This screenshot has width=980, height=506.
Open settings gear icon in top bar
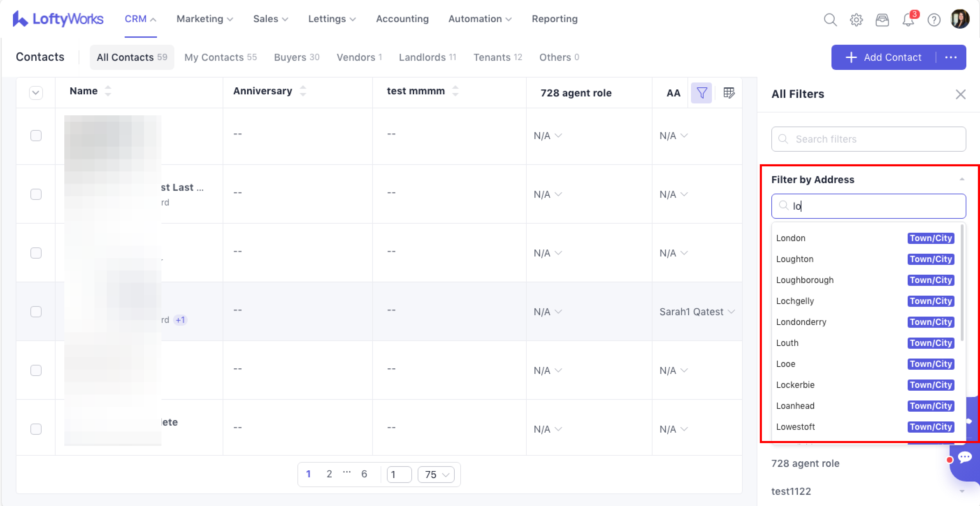(856, 20)
